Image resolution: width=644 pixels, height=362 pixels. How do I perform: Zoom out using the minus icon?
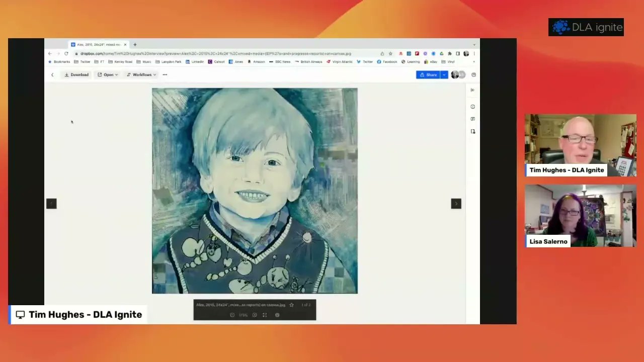232,315
